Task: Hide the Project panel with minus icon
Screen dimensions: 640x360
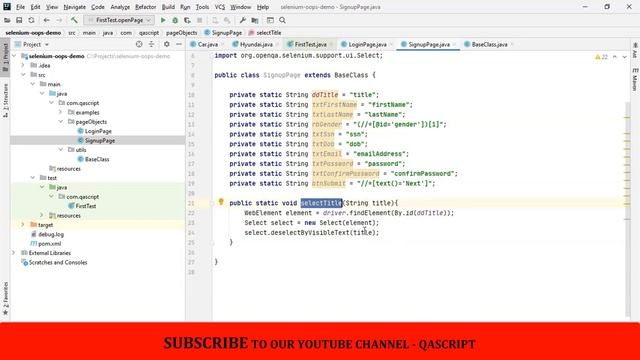Action: coord(179,44)
